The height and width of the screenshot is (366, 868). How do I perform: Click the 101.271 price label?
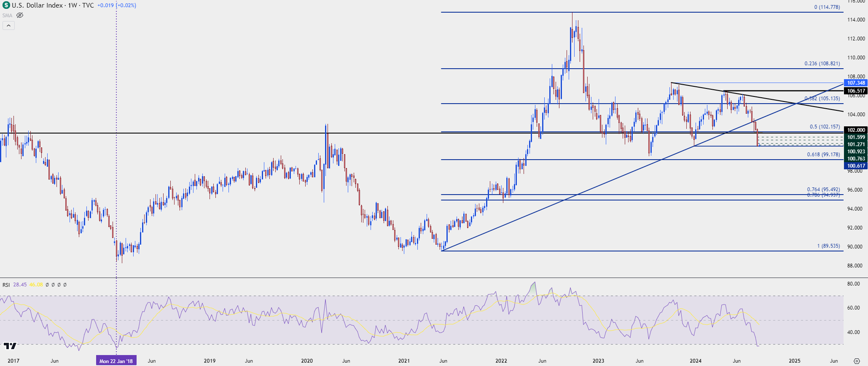point(856,144)
